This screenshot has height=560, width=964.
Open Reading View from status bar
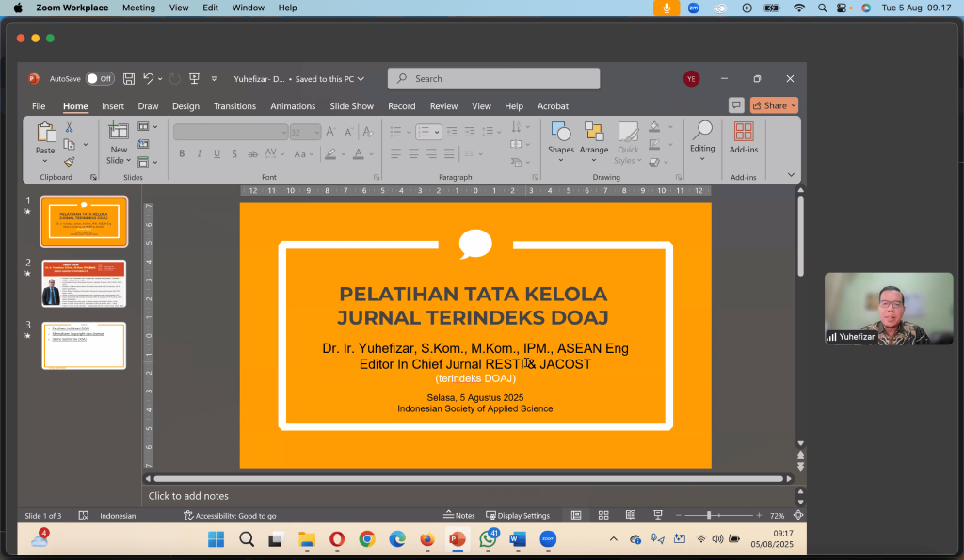[630, 515]
